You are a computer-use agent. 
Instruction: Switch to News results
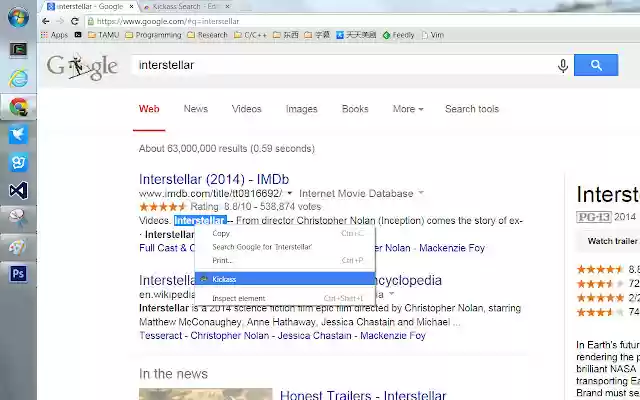pos(196,109)
